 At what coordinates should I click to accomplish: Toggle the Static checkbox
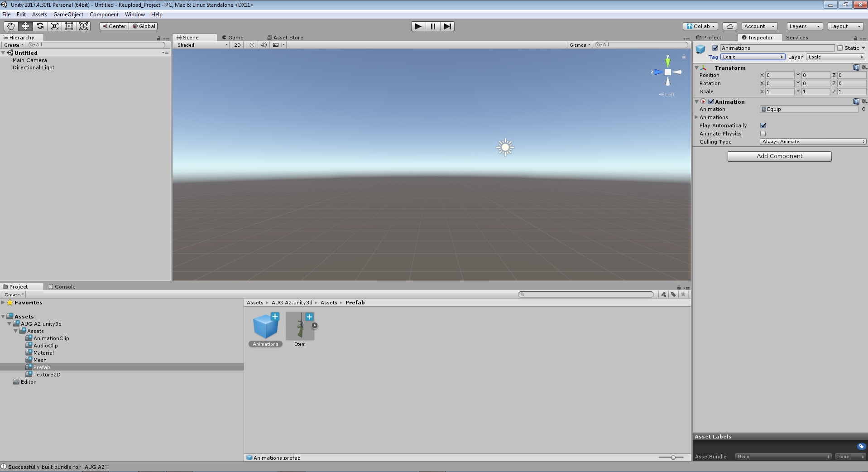840,48
